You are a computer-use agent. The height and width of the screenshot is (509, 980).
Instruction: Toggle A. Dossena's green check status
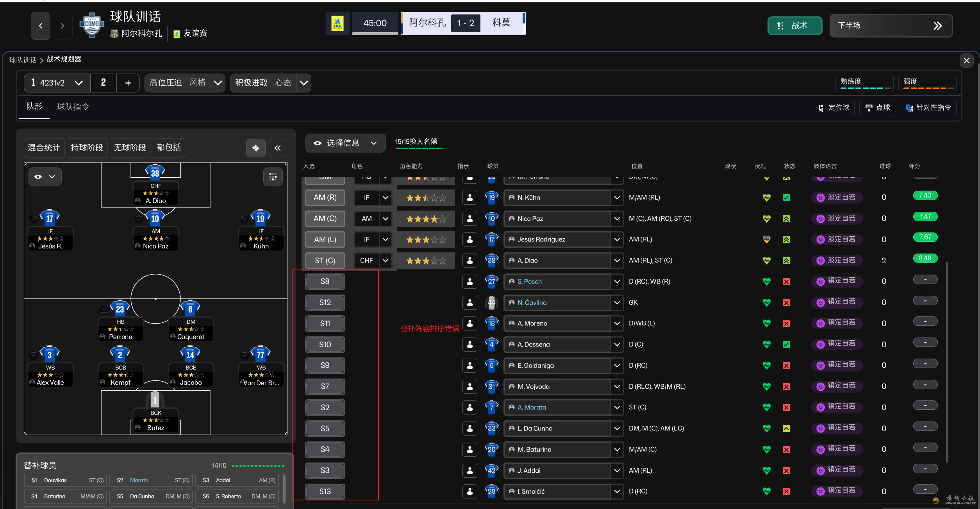786,345
